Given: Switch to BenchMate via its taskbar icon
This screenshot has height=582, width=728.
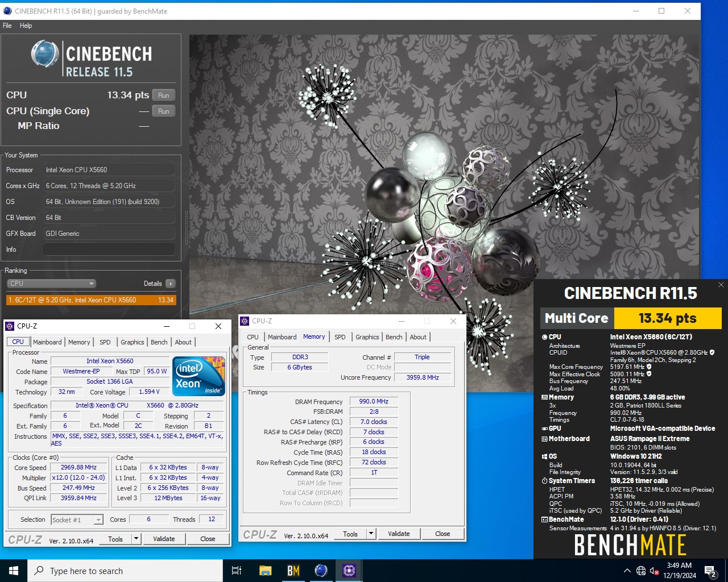Looking at the screenshot, I should [x=293, y=571].
